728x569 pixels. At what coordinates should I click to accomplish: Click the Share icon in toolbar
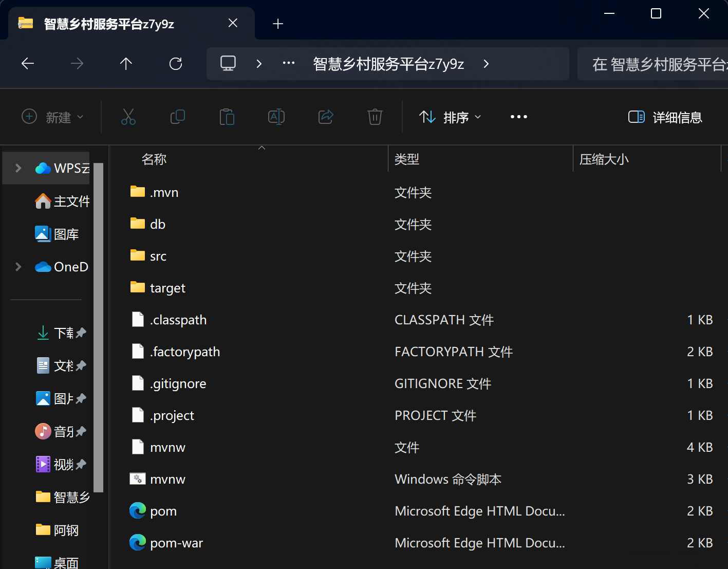[x=326, y=117]
